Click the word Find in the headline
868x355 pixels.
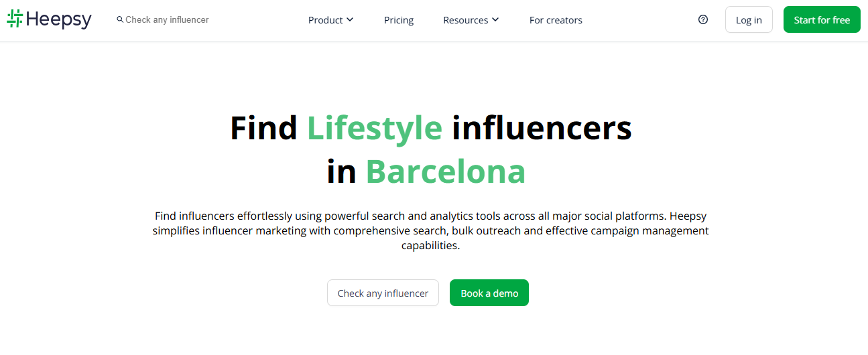tap(263, 127)
